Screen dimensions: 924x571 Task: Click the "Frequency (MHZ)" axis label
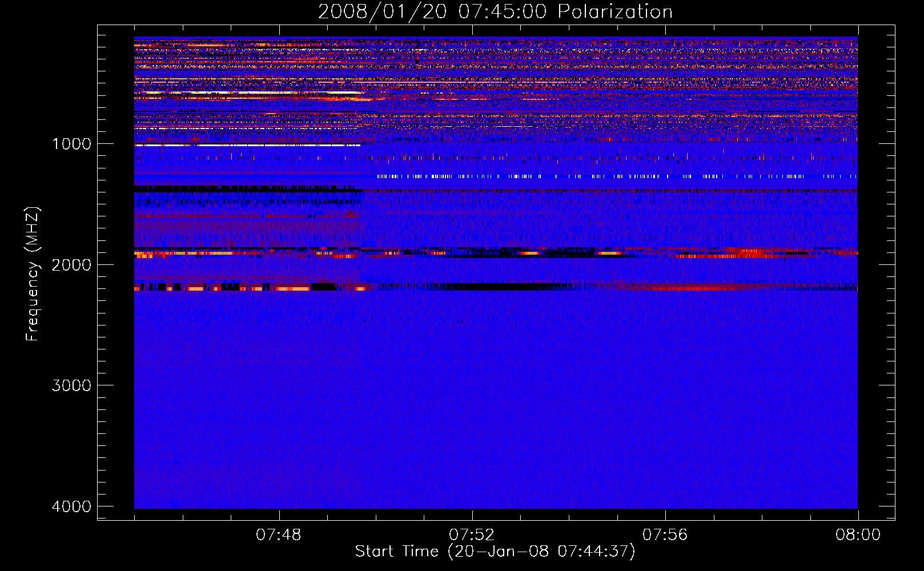tap(33, 274)
